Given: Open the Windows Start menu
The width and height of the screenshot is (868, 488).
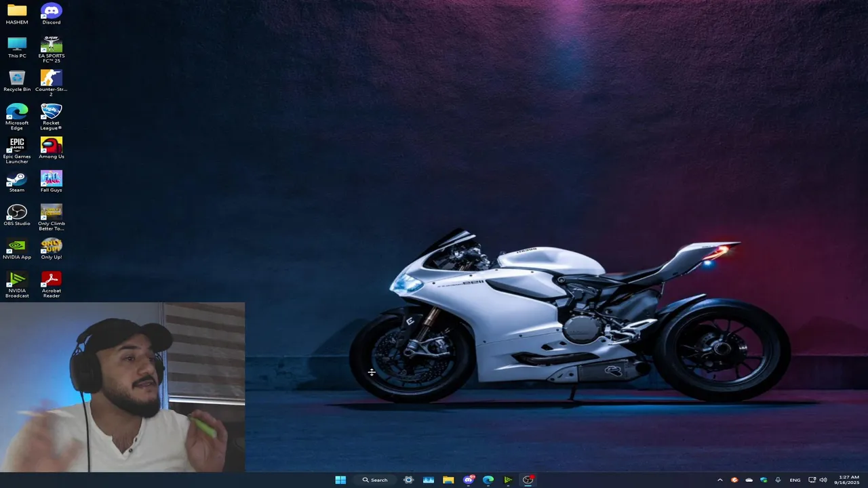Looking at the screenshot, I should click(x=340, y=480).
